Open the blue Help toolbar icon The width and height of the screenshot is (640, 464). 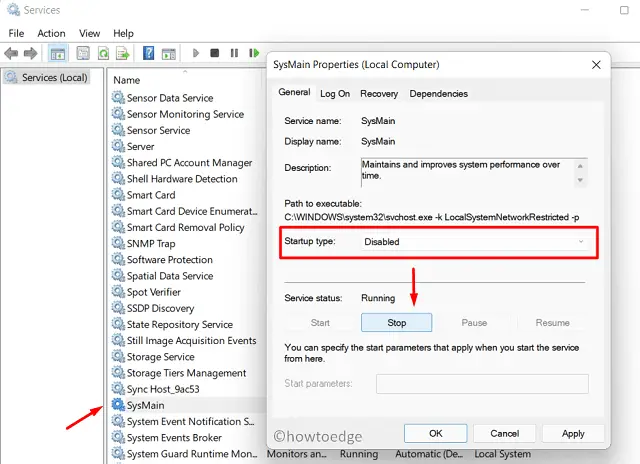(x=148, y=53)
